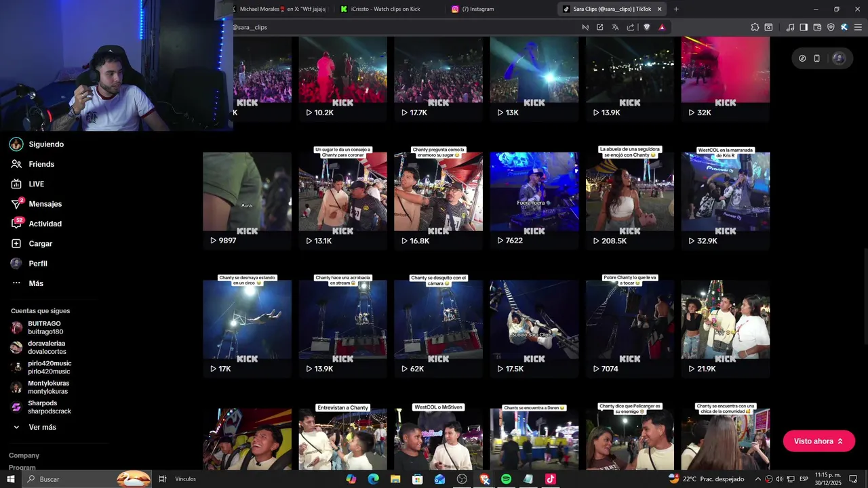
Task: Expand Ver más followed accounts
Action: (x=35, y=427)
